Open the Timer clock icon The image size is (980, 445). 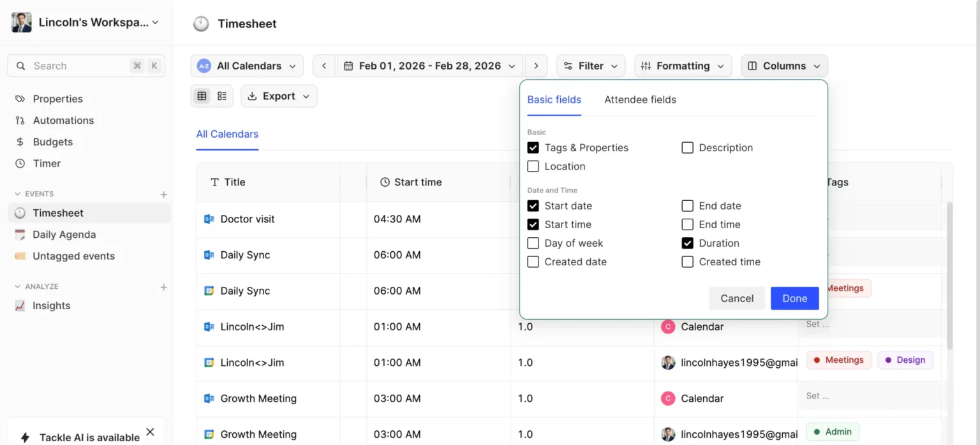[20, 164]
